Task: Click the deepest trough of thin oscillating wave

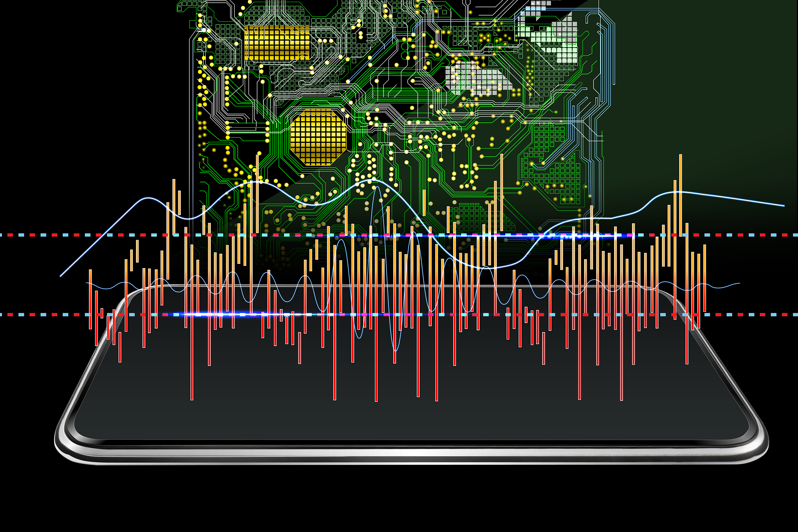Action: pyautogui.click(x=395, y=350)
